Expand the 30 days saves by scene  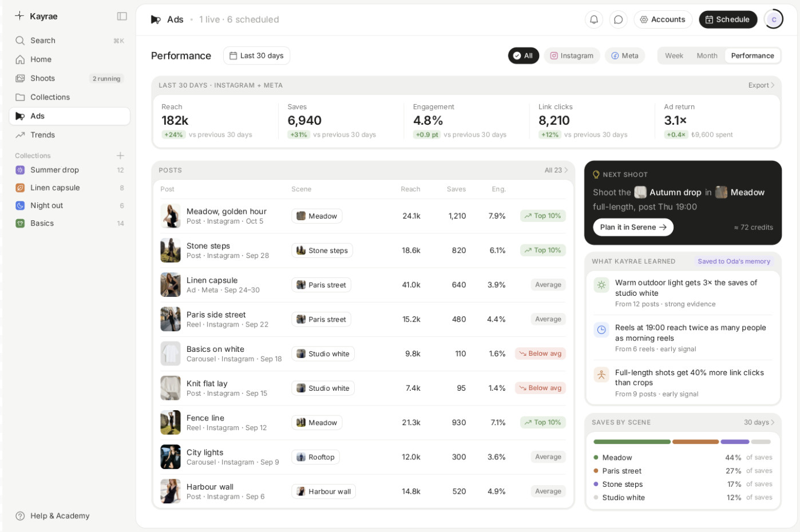(x=759, y=422)
